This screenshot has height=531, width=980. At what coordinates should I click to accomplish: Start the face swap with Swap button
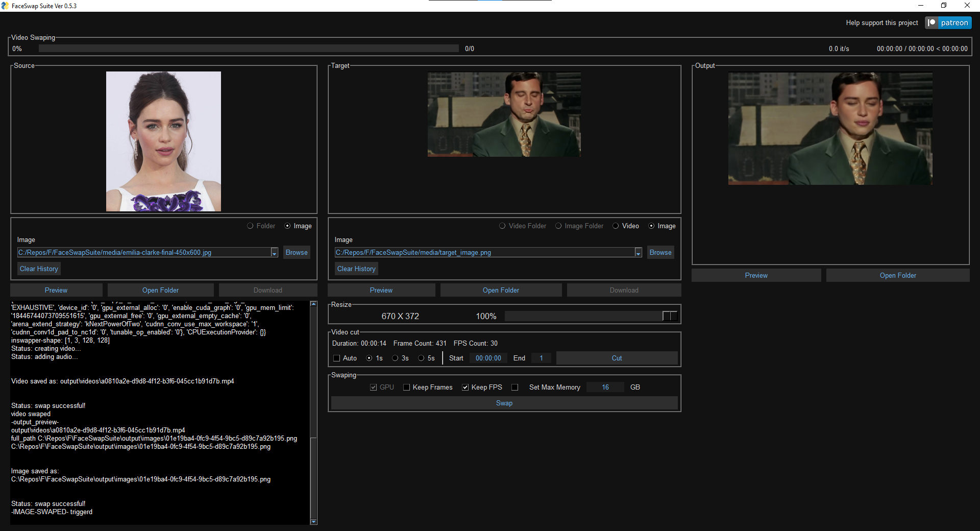[x=504, y=403]
